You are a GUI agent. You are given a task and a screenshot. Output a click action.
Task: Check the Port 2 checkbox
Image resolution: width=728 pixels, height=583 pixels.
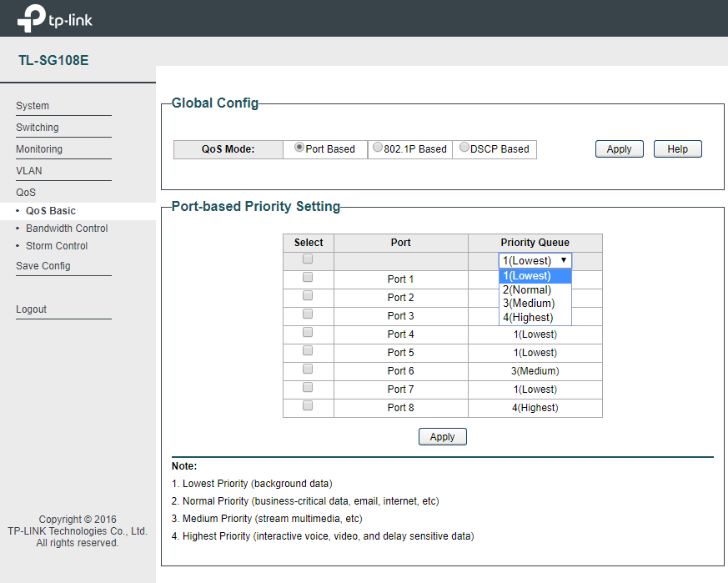(308, 295)
